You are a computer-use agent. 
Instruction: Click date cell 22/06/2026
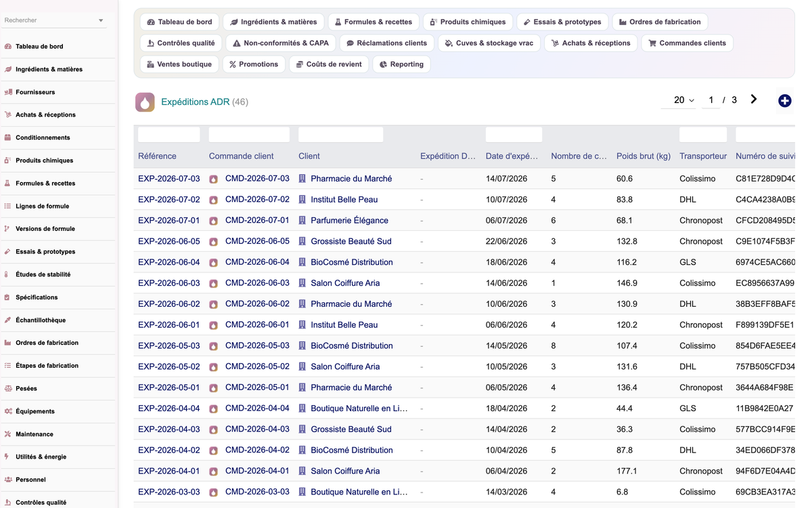(x=506, y=242)
